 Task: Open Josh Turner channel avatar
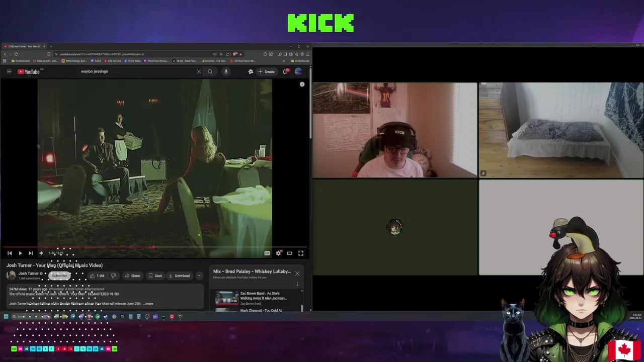11,276
